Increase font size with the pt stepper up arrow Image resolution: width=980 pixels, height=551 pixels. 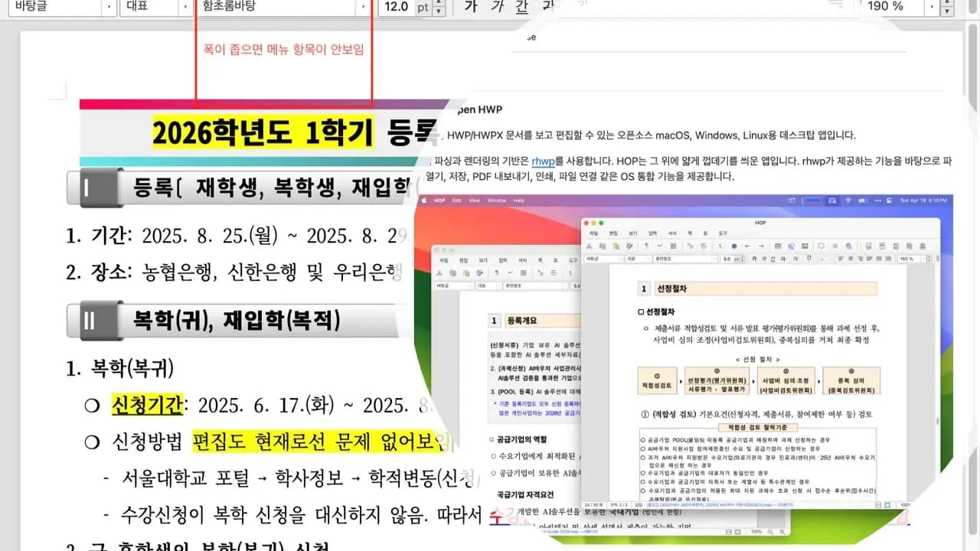pos(439,2)
